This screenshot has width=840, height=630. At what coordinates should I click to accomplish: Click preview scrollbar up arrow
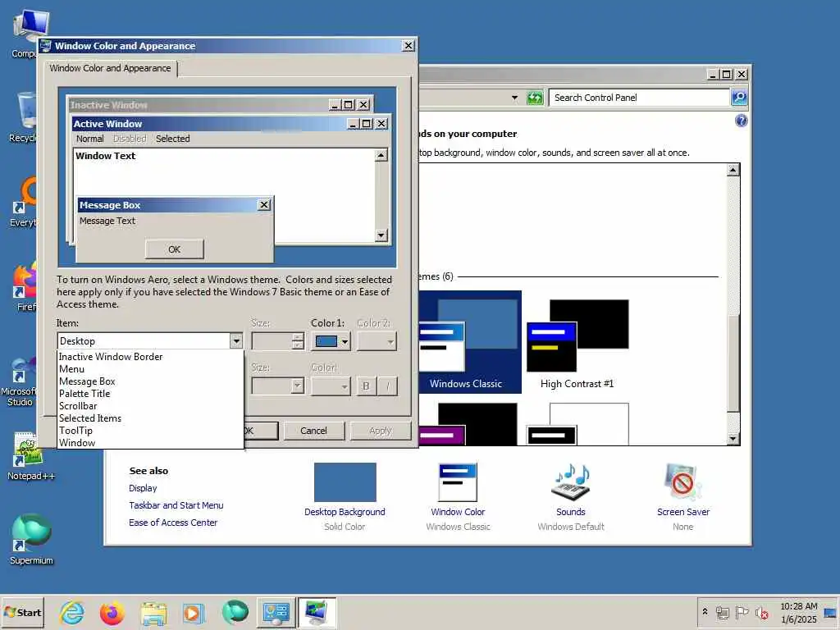[381, 155]
